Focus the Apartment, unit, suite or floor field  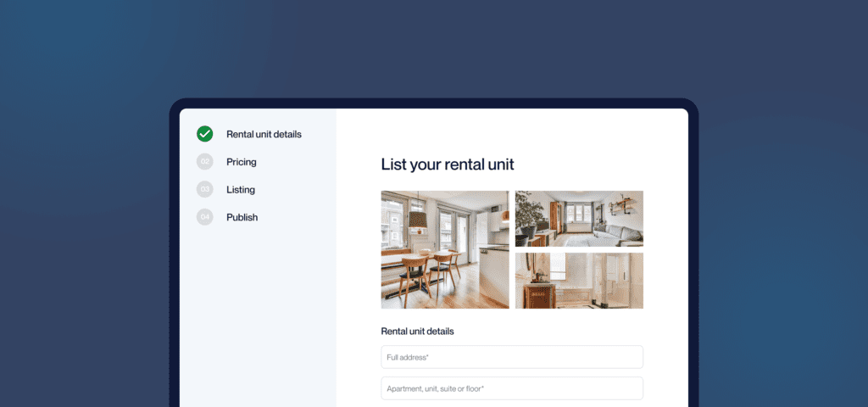(x=512, y=388)
